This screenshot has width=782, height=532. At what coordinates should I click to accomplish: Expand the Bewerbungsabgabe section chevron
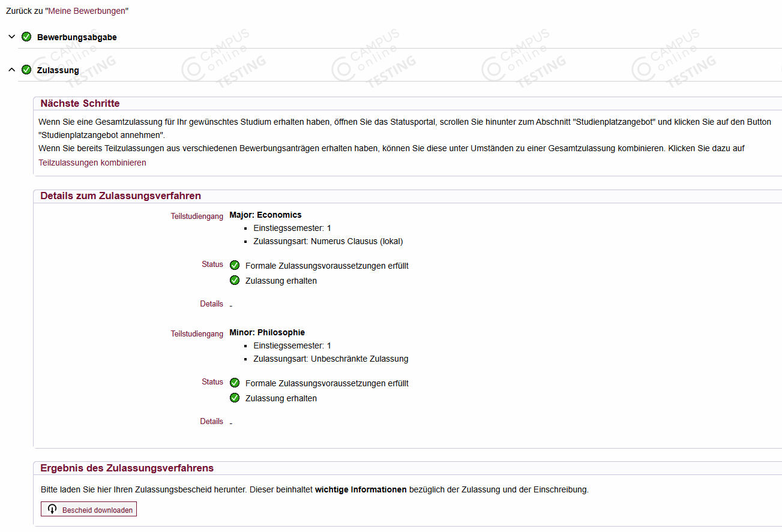pos(11,37)
